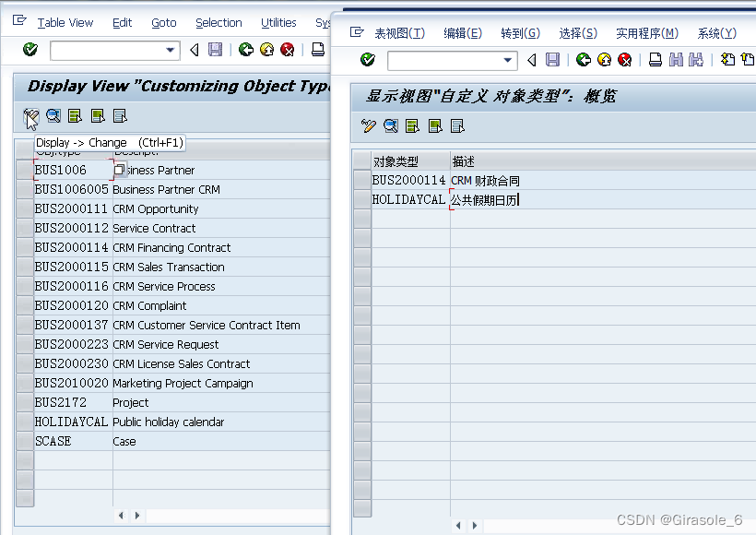Image resolution: width=756 pixels, height=535 pixels.
Task: Click right scroll arrow under left table
Action: (137, 516)
